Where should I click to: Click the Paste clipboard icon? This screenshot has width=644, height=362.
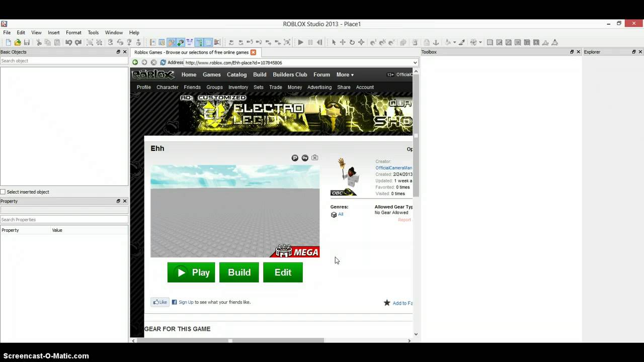(x=57, y=42)
